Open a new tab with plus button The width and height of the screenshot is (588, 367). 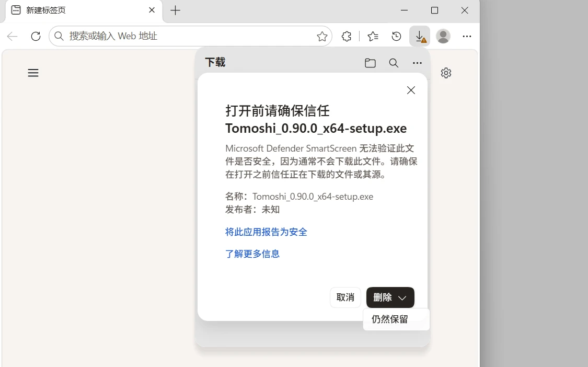point(175,10)
